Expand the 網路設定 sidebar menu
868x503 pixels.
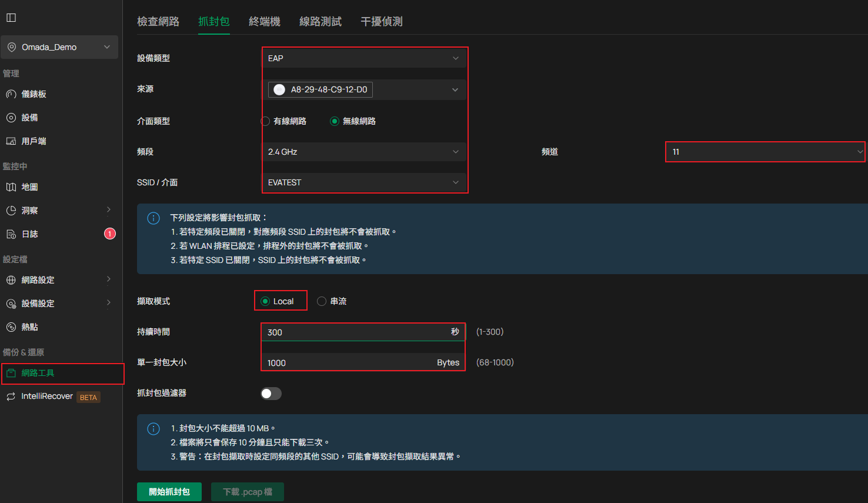[x=59, y=280]
